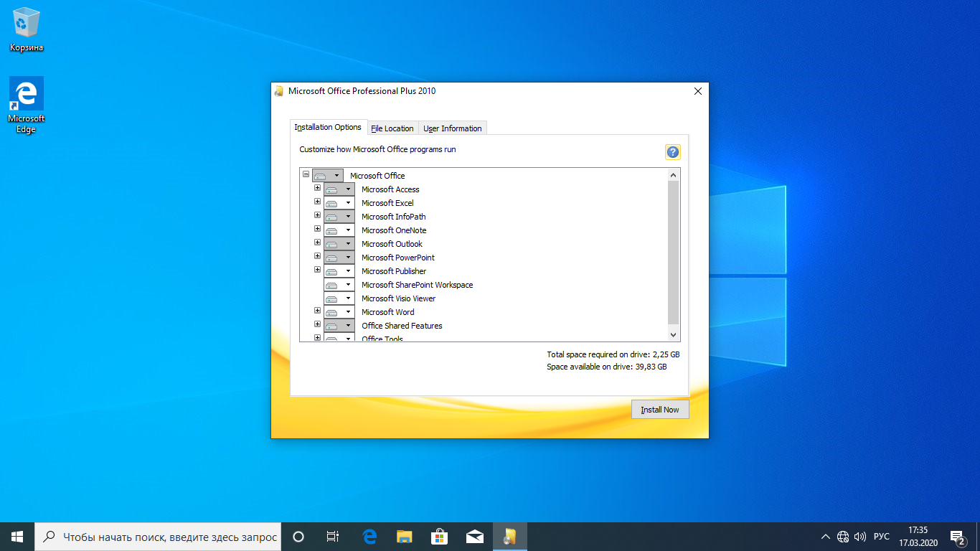The image size is (980, 551).
Task: Open install options dropdown for Microsoft OneNote
Action: point(339,230)
